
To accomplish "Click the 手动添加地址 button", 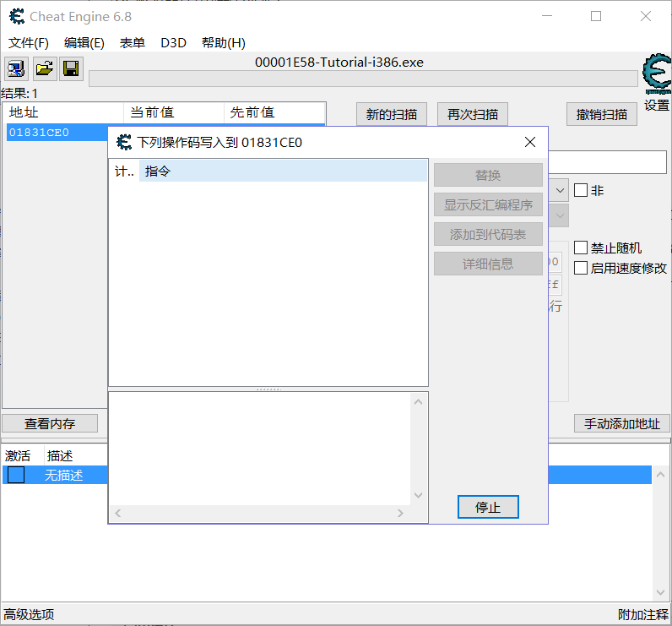I will pos(622,423).
